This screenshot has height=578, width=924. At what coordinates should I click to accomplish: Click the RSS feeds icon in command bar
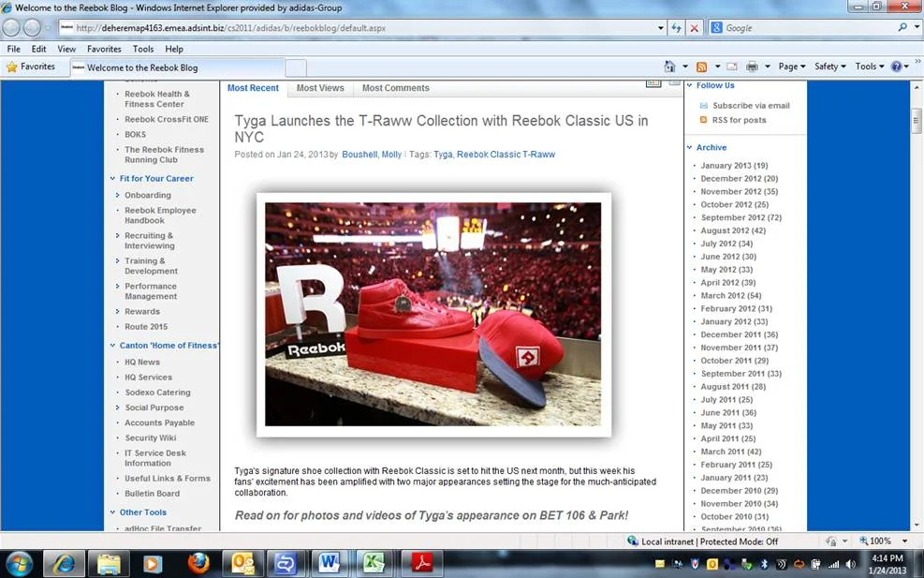701,67
